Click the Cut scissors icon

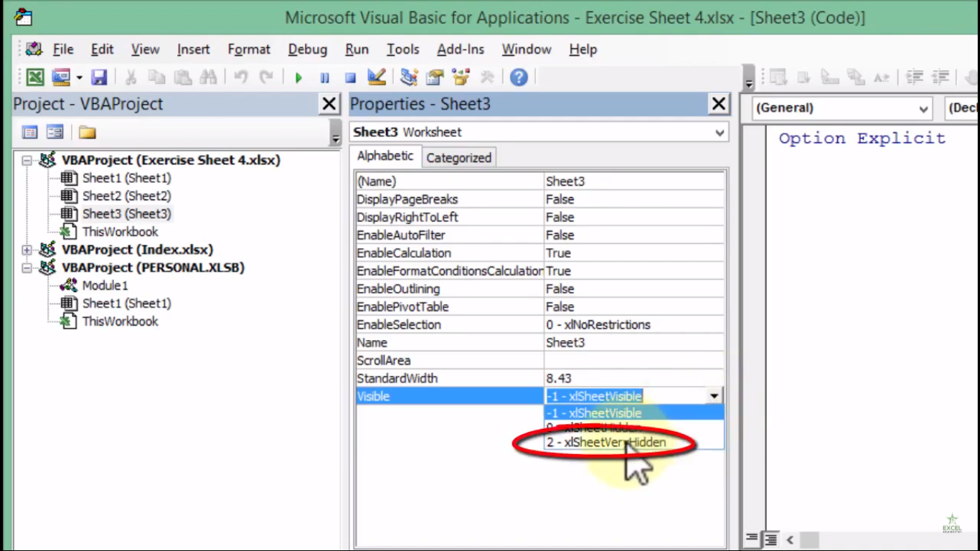(131, 77)
